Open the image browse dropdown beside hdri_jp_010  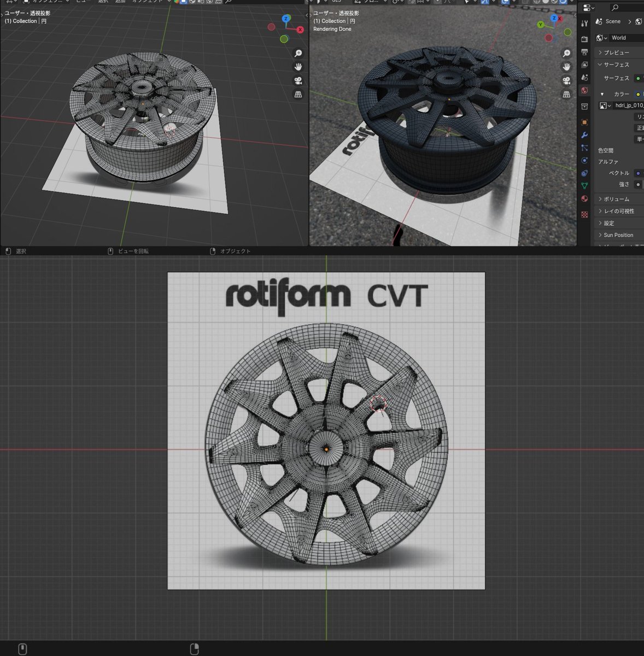tap(605, 106)
